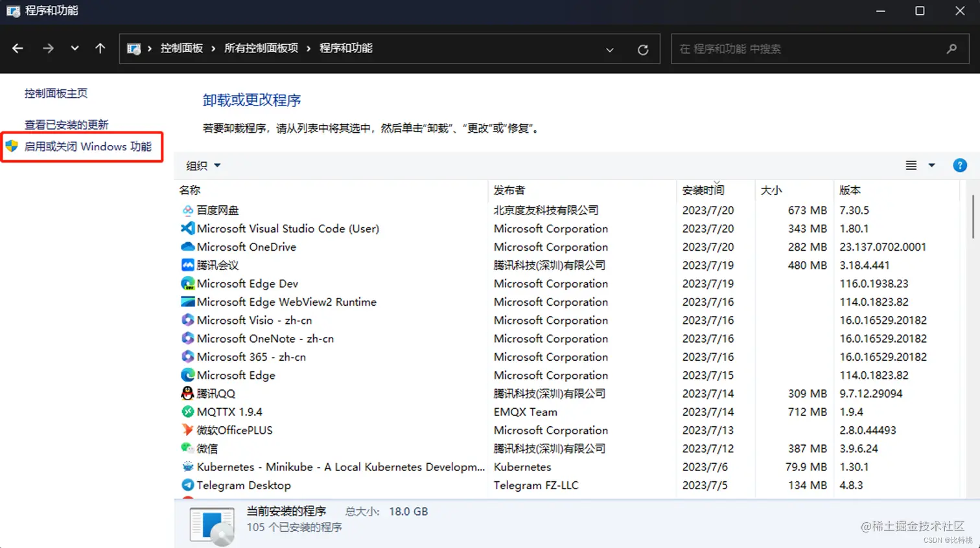980x548 pixels.
Task: Click 程序和功能 breadcrumb
Action: tap(346, 49)
